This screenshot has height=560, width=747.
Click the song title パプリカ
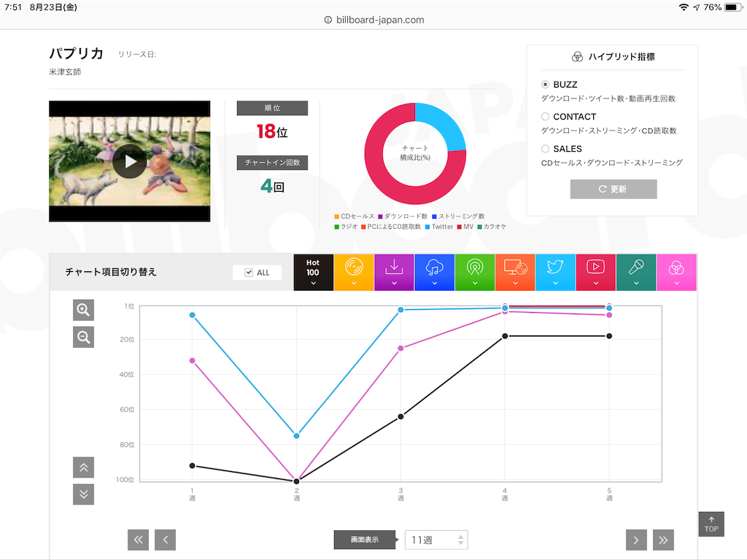click(76, 53)
